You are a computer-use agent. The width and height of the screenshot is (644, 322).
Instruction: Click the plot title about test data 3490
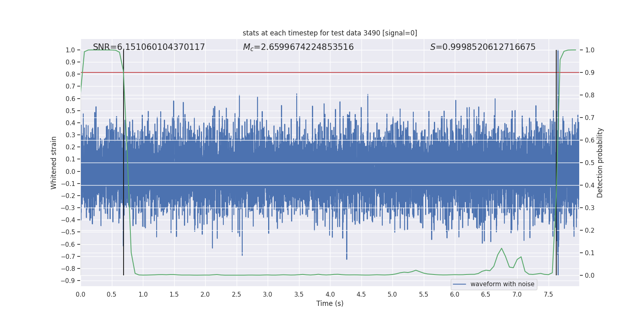click(330, 33)
